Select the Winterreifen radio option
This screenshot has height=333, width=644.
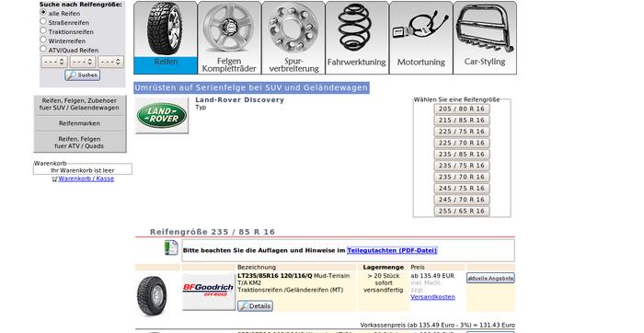coord(43,40)
